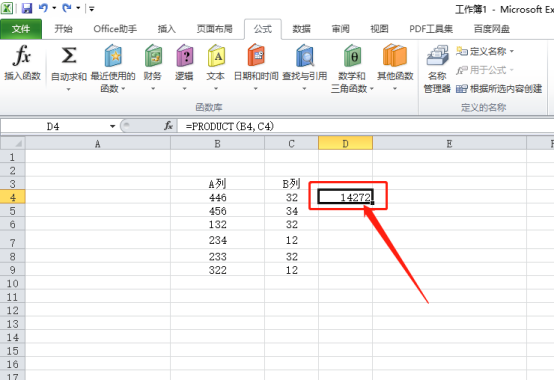Expand the Redo history dropdown arrow

[78, 8]
